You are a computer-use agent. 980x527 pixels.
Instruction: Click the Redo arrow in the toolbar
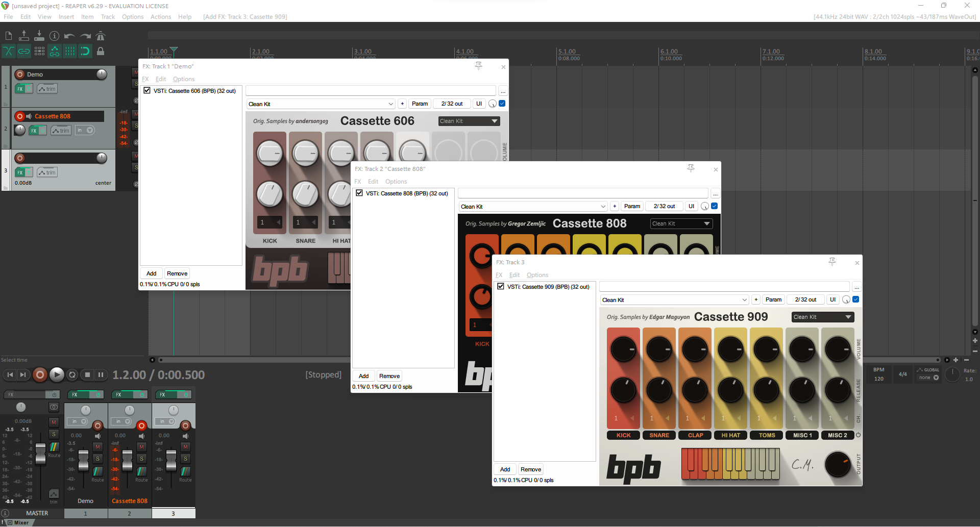point(85,36)
